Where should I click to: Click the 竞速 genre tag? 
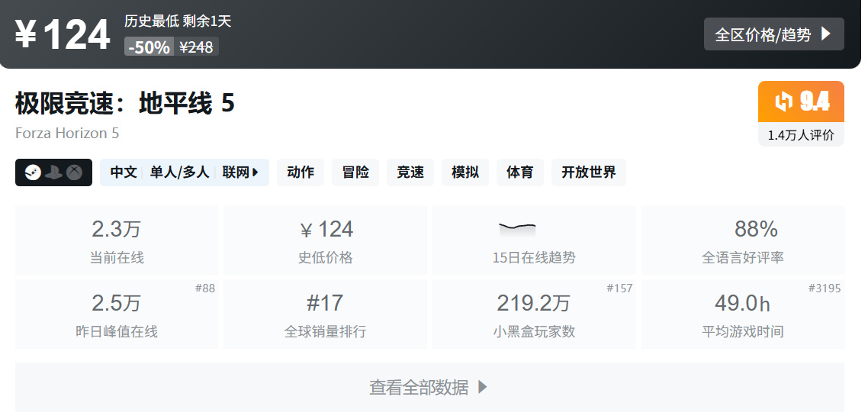point(410,172)
